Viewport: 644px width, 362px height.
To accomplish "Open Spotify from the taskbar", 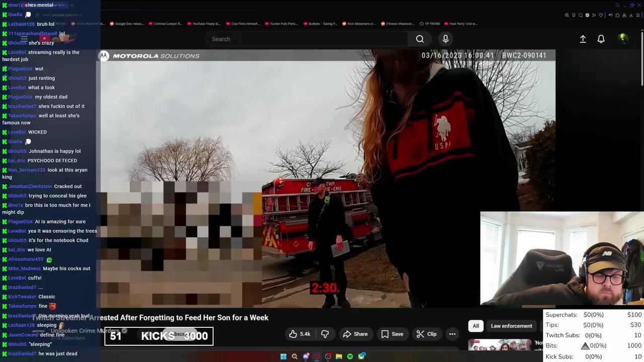I will (x=350, y=356).
